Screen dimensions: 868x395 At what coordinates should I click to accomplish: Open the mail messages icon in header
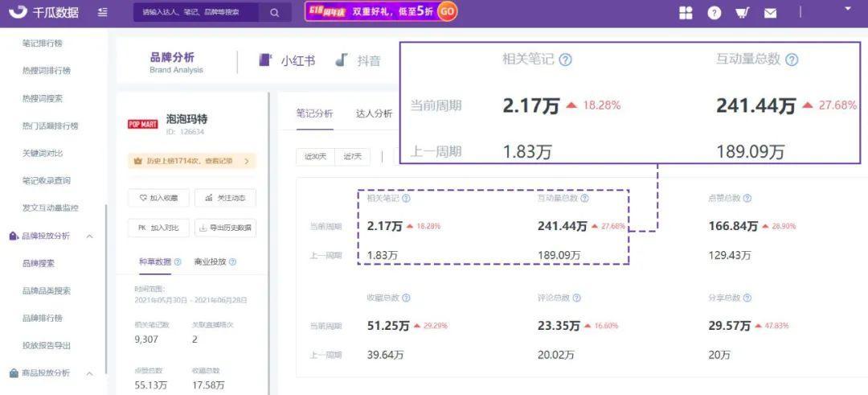(x=770, y=14)
